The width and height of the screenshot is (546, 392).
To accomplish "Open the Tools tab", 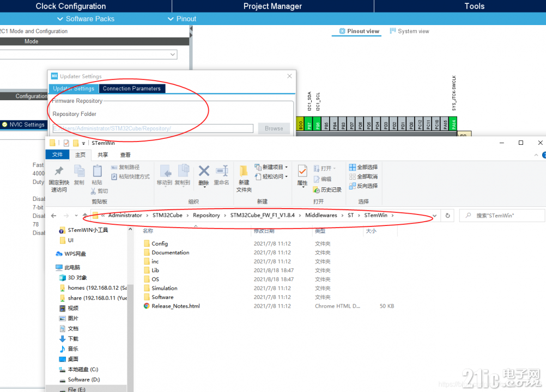I will 474,6.
